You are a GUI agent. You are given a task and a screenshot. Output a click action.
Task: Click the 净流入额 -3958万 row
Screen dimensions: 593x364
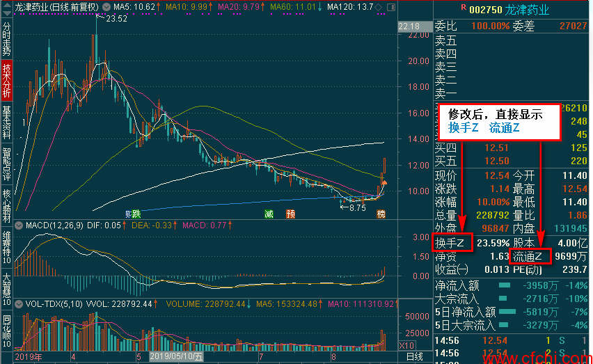coord(511,285)
